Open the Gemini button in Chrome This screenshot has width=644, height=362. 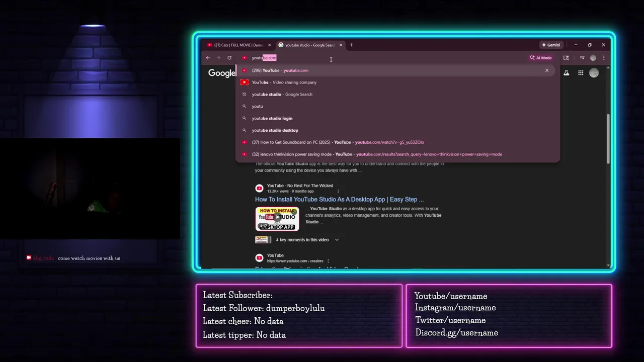(x=551, y=45)
